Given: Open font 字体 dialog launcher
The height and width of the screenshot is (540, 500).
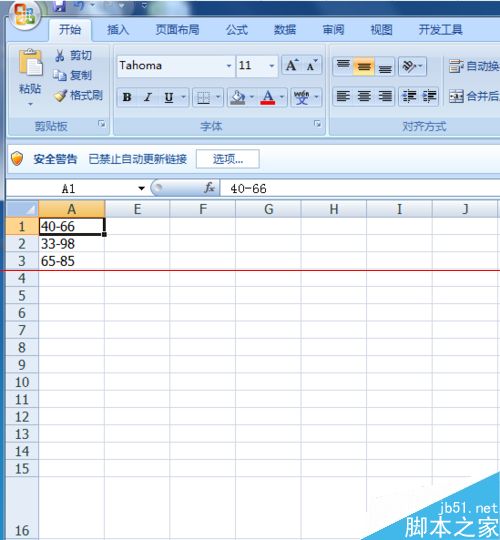Looking at the screenshot, I should (x=317, y=123).
